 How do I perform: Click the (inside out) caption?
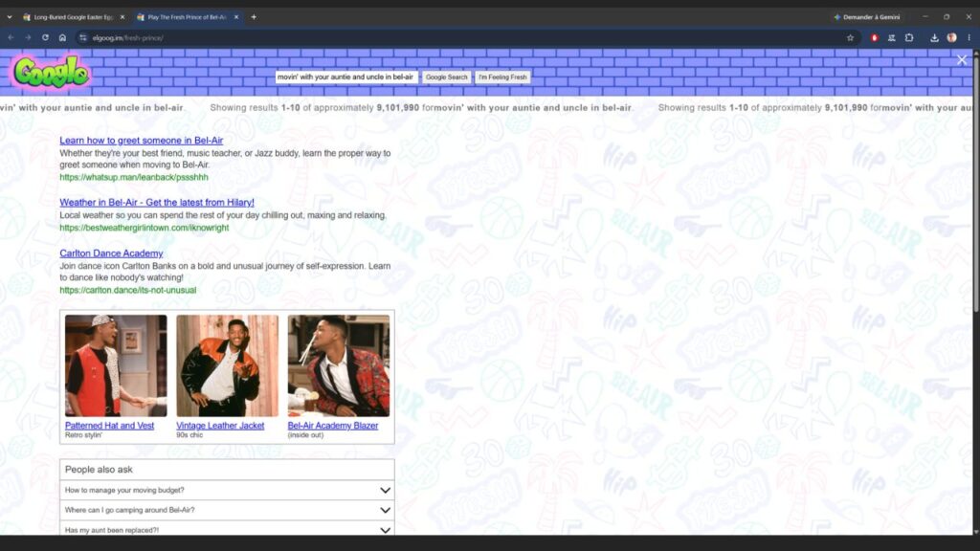(305, 435)
